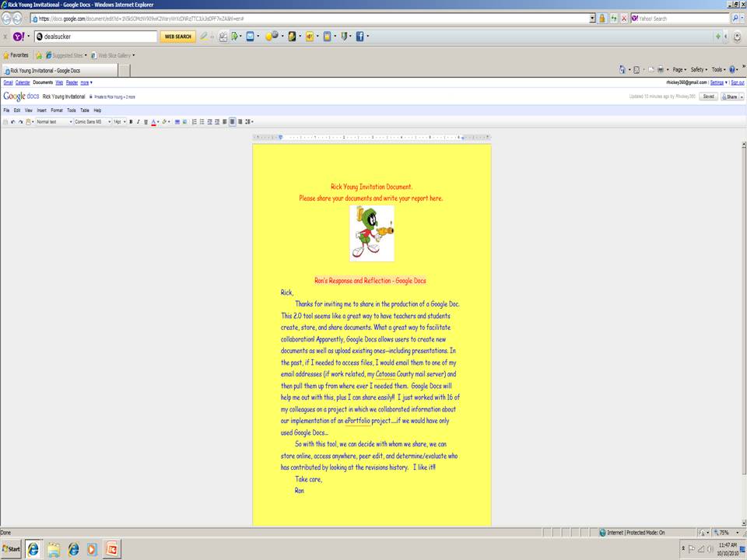This screenshot has height=560, width=747.
Task: Toggle bold formatting
Action: (131, 122)
